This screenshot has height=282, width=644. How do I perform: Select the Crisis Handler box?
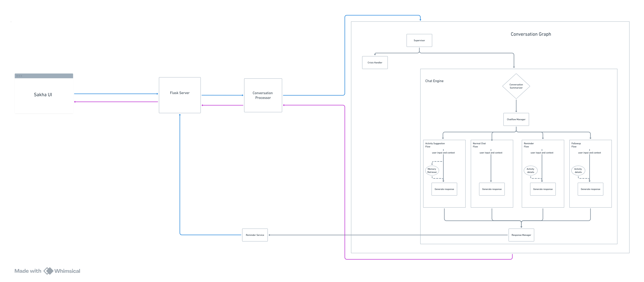pos(375,62)
